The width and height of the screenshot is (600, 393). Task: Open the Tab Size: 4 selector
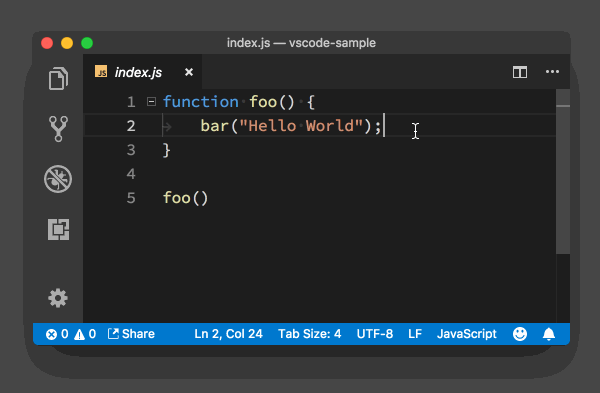pyautogui.click(x=310, y=334)
